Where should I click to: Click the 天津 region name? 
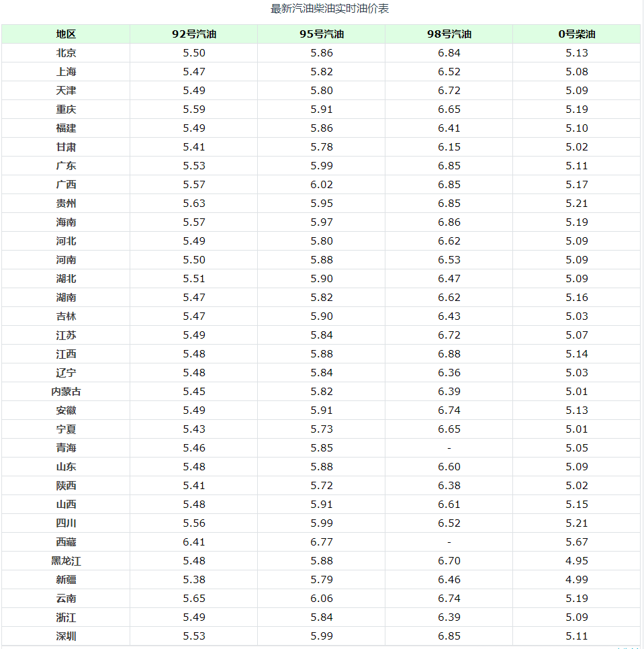66,90
